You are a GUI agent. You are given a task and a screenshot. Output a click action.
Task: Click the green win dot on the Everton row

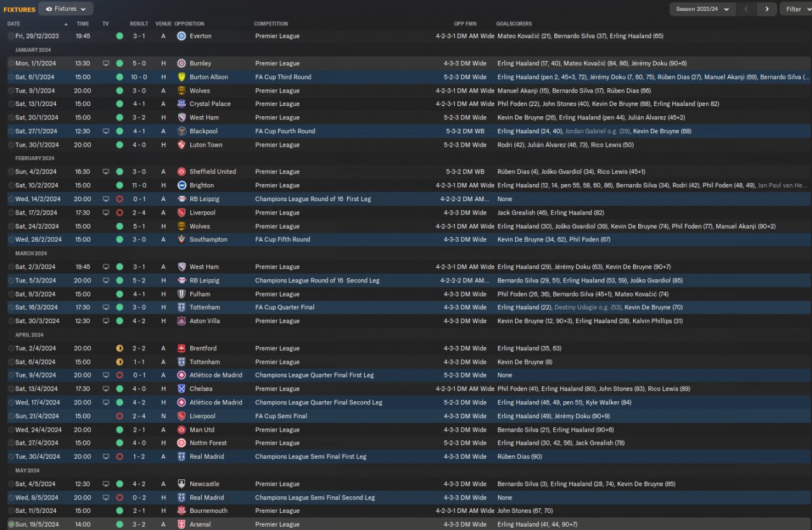pos(119,36)
